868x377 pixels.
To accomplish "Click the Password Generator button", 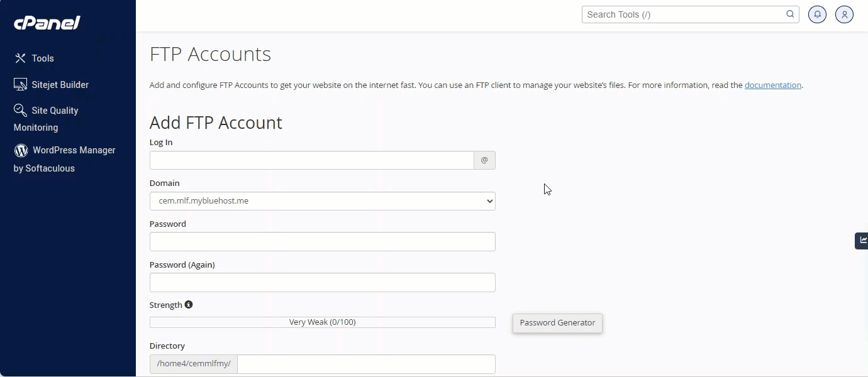I will [557, 322].
